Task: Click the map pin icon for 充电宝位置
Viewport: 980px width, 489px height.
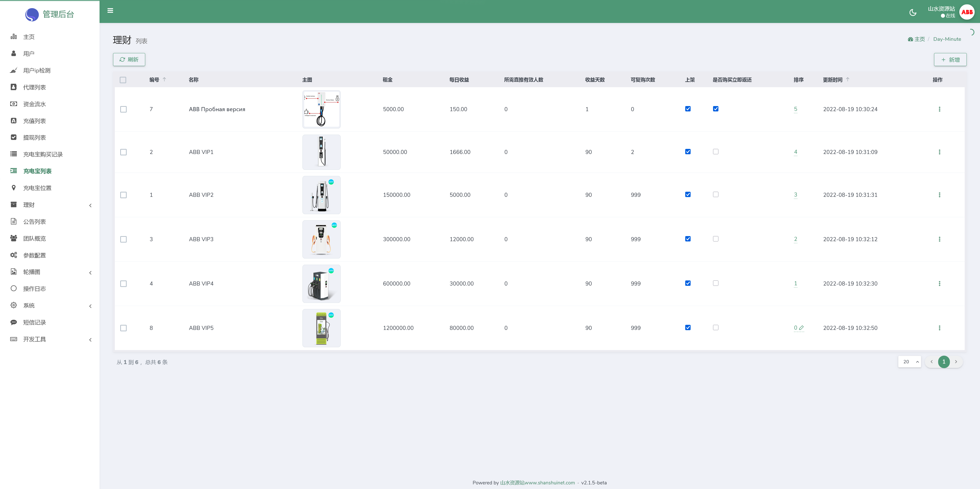Action: [x=14, y=188]
